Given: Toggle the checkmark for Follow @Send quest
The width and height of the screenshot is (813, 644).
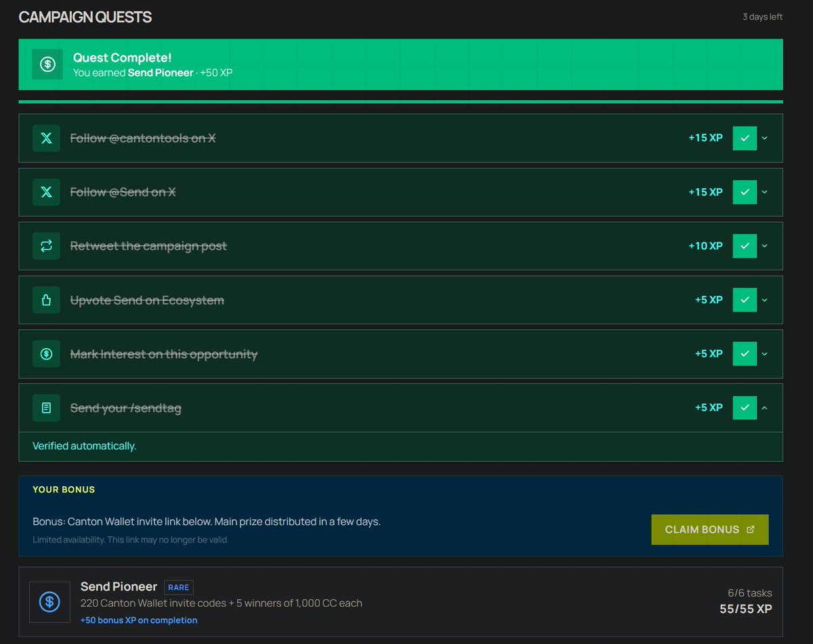Looking at the screenshot, I should point(745,192).
